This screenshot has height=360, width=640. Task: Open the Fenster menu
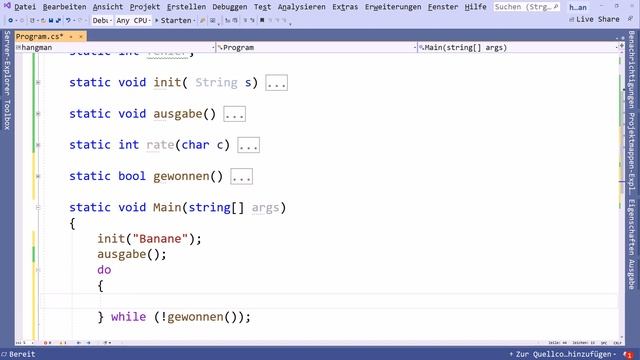coord(443,7)
